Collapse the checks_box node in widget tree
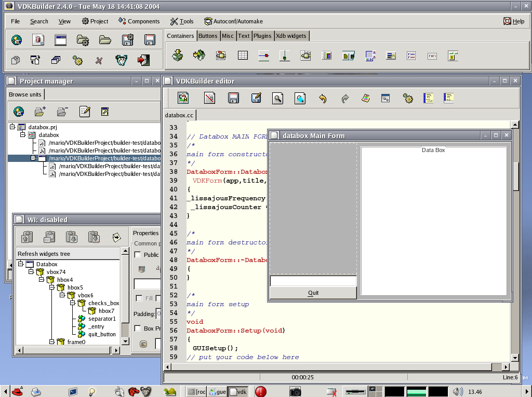This screenshot has width=532, height=397. tap(73, 303)
